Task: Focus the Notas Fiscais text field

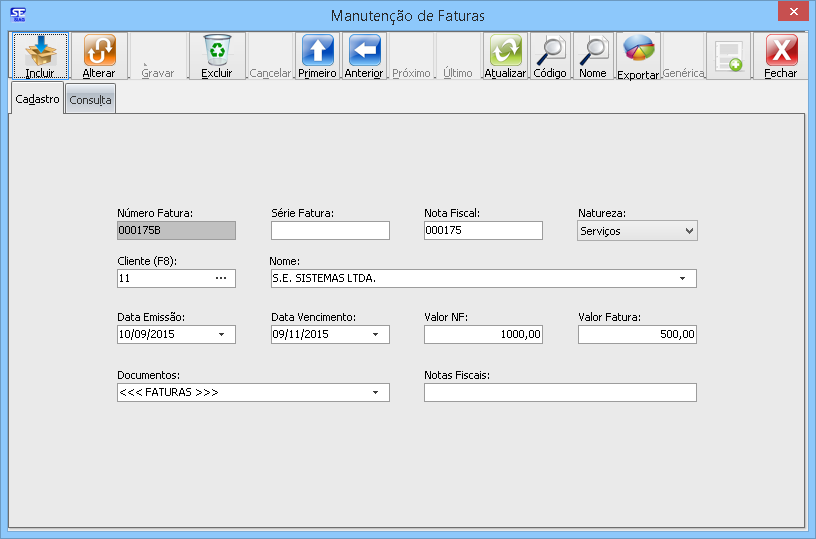Action: [x=559, y=393]
